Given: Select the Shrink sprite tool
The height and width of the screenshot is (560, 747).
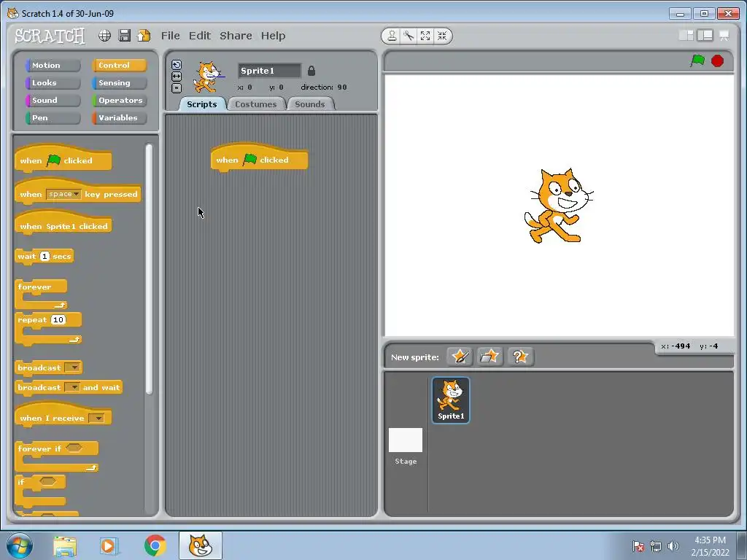Looking at the screenshot, I should [x=442, y=36].
